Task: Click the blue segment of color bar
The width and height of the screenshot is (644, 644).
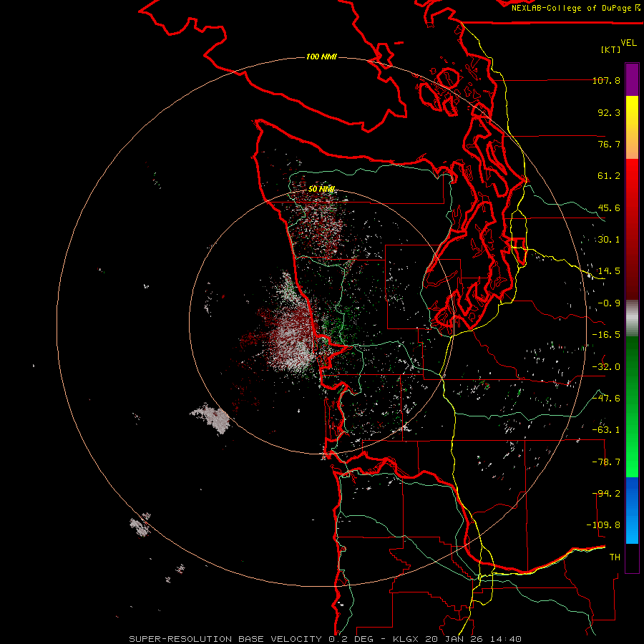Action: 632,510
